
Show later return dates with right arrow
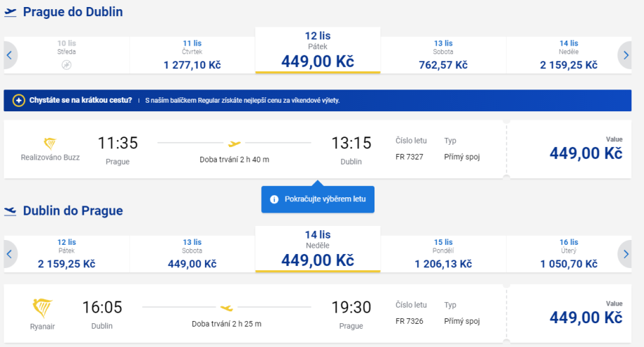click(x=626, y=254)
